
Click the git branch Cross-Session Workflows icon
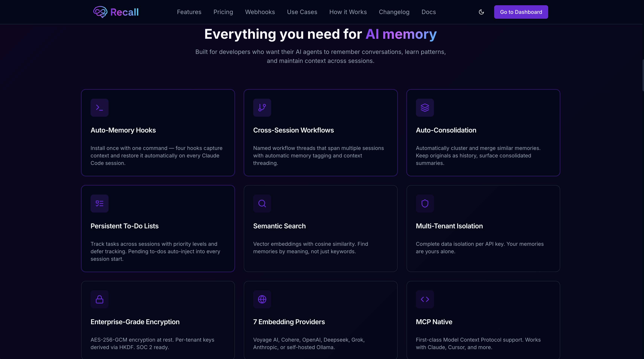coord(262,108)
